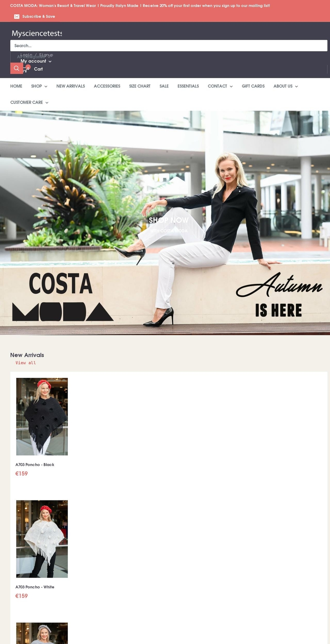Expand the CONTACT menu dropdown
330x644 pixels.
click(x=220, y=86)
